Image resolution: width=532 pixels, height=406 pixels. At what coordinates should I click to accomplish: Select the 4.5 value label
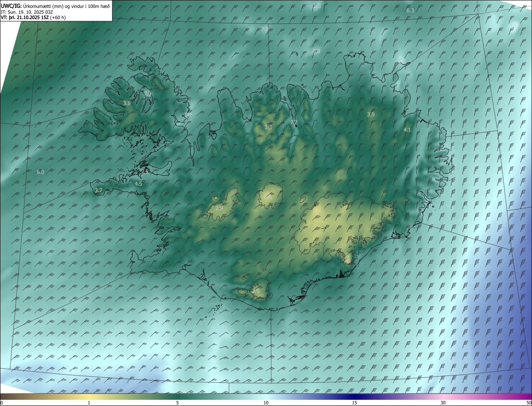138,183
